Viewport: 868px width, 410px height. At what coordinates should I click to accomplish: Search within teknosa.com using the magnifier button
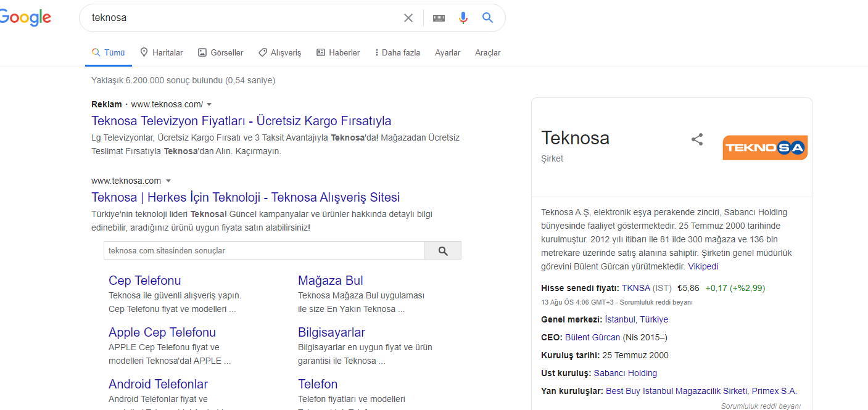tap(443, 250)
